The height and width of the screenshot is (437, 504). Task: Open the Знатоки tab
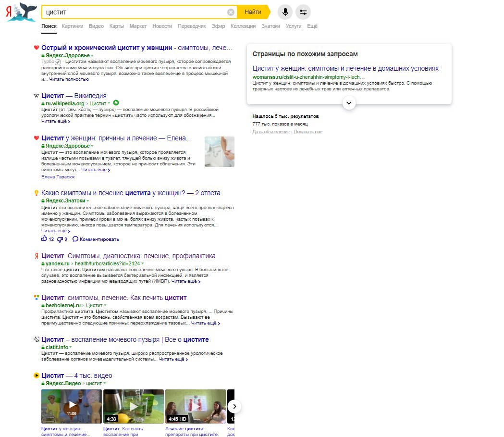270,26
